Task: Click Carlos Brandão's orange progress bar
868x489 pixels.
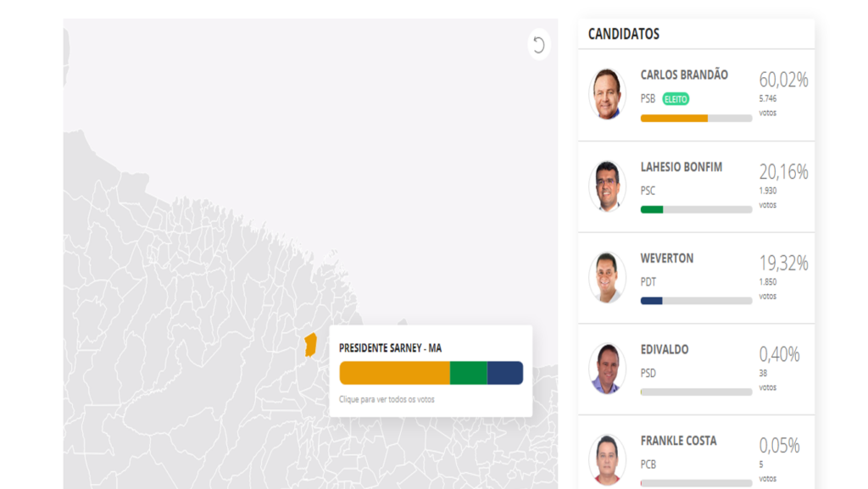Action: point(674,119)
